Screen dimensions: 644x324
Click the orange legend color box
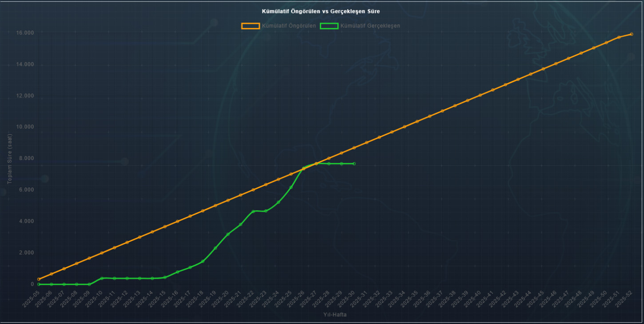pos(250,26)
